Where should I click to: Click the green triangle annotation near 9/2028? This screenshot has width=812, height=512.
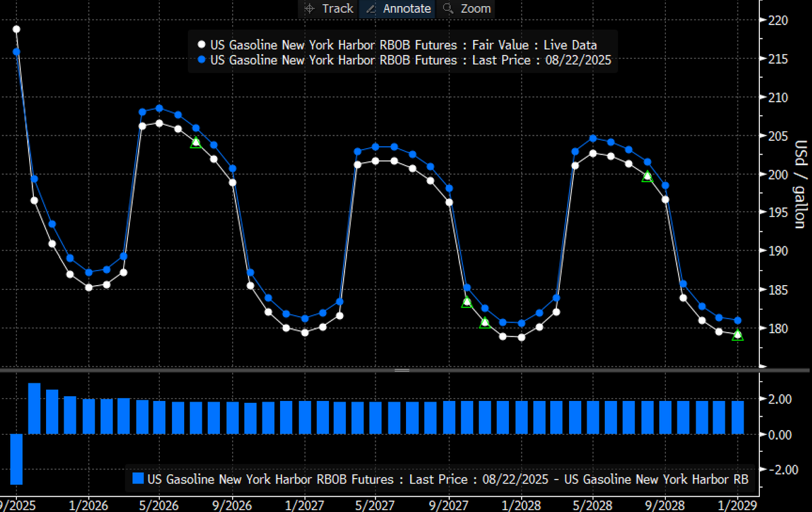pos(647,177)
